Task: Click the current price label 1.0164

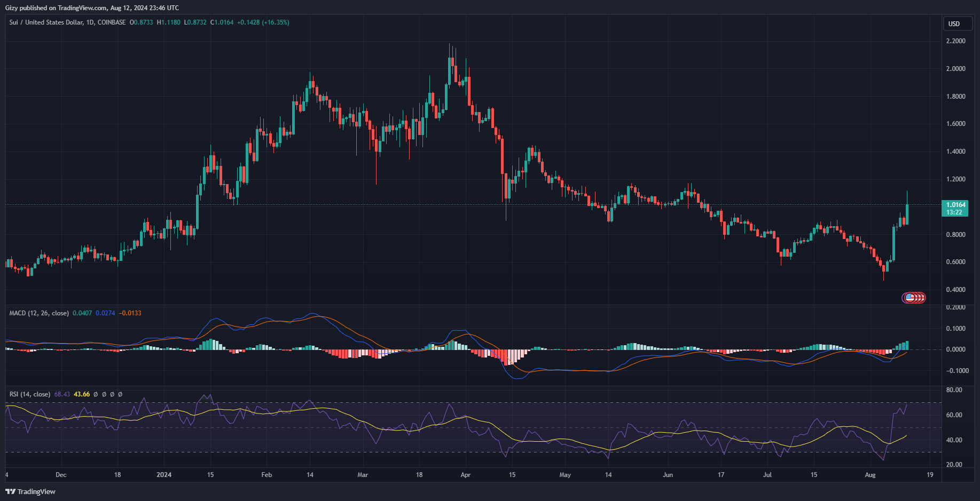Action: pyautogui.click(x=956, y=205)
